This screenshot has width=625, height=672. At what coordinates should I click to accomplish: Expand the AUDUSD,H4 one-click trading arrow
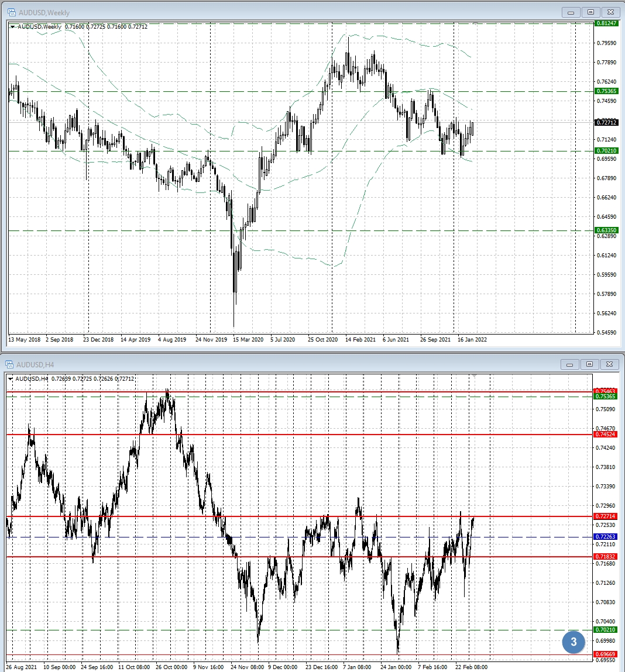tap(11, 379)
